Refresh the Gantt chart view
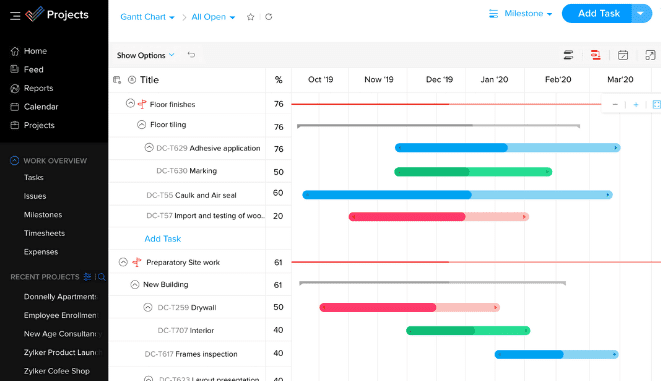The width and height of the screenshot is (661, 381). (269, 17)
